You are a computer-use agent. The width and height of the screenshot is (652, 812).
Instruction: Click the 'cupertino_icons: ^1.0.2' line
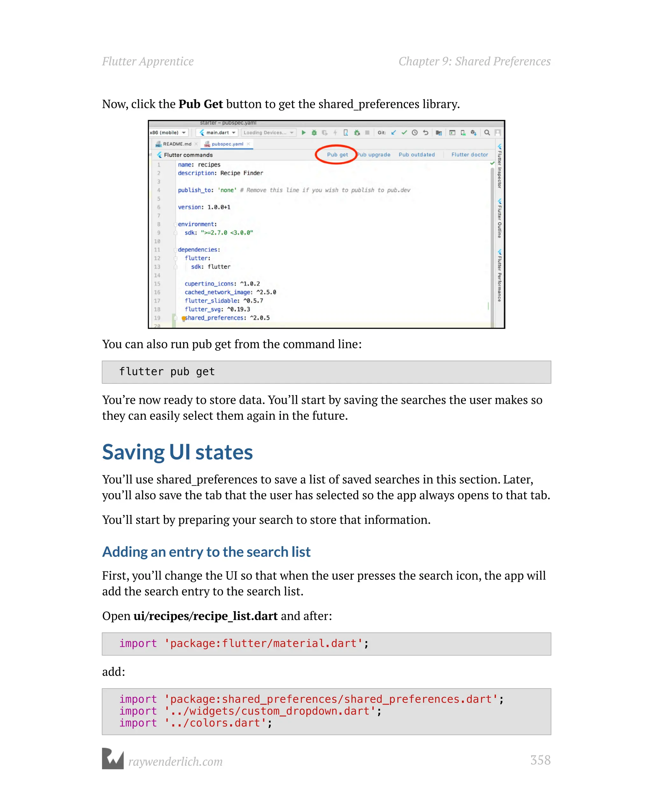(222, 284)
